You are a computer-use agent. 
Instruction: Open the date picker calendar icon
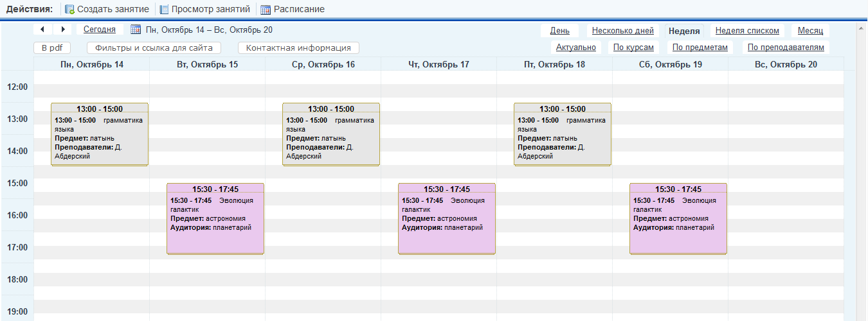click(x=135, y=30)
